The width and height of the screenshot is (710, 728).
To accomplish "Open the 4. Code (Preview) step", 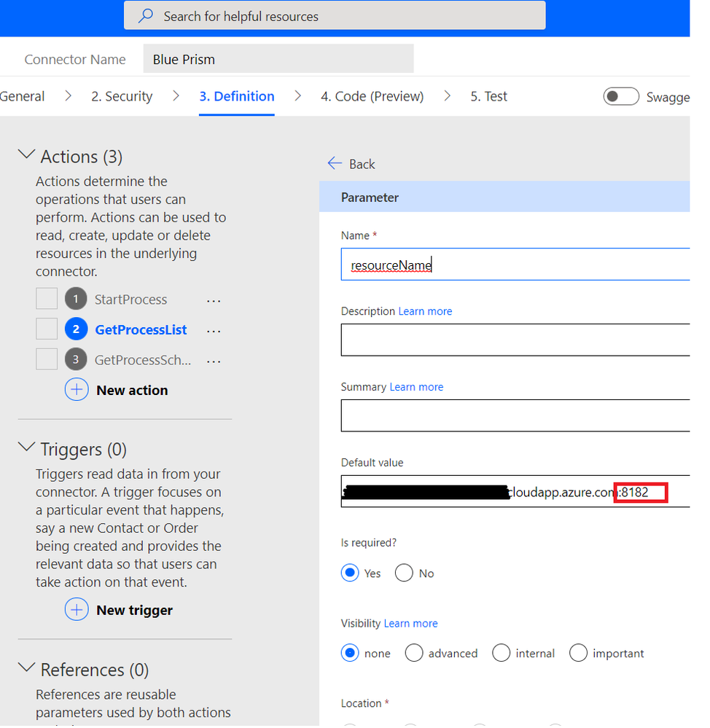I will [372, 96].
